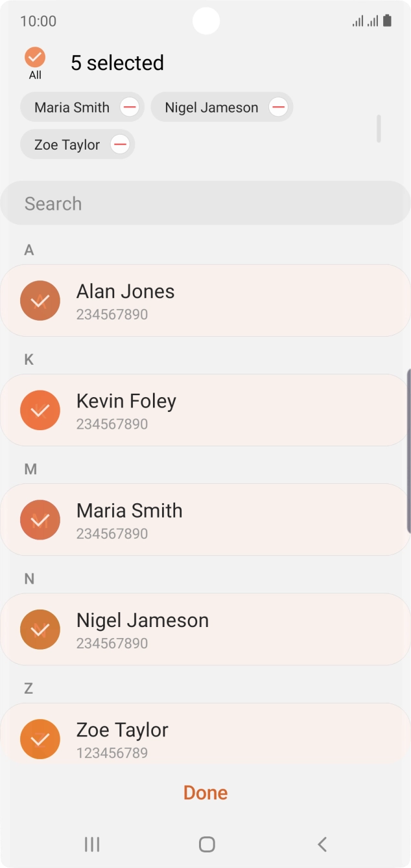Tap the Kevin Foley contact name
Image resolution: width=411 pixels, height=868 pixels.
(126, 401)
